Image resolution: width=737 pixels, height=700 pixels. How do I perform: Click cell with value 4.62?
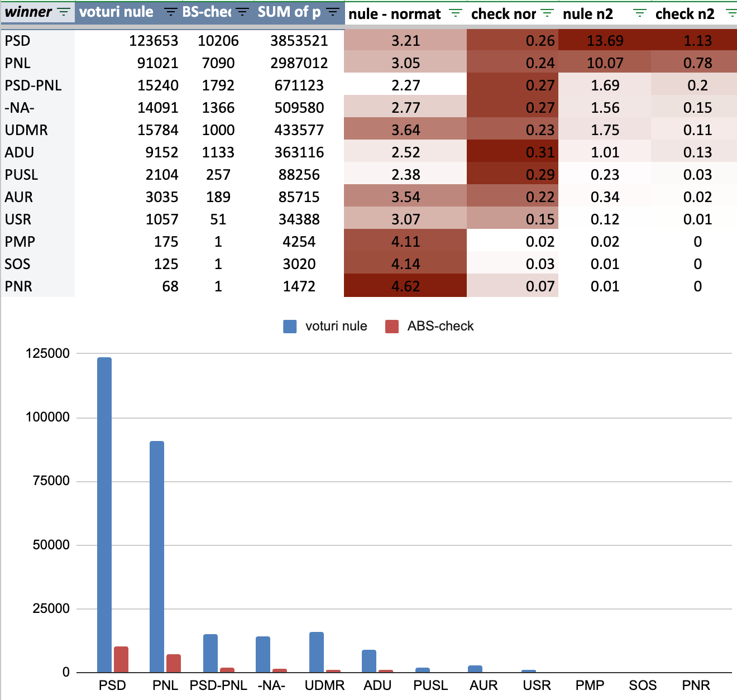pyautogui.click(x=405, y=286)
